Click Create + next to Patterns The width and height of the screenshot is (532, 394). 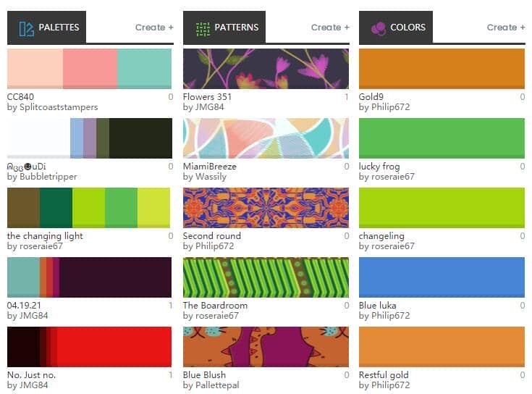[330, 28]
